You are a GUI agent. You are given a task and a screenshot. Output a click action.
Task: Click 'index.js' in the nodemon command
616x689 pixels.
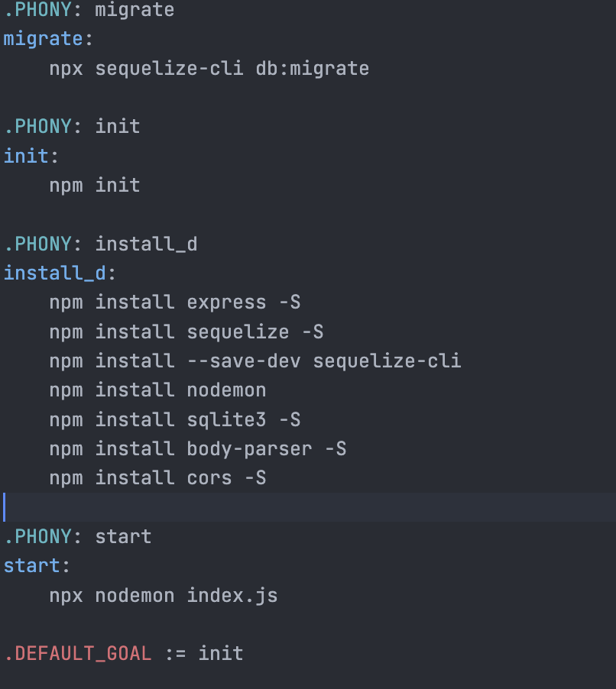[x=232, y=596]
